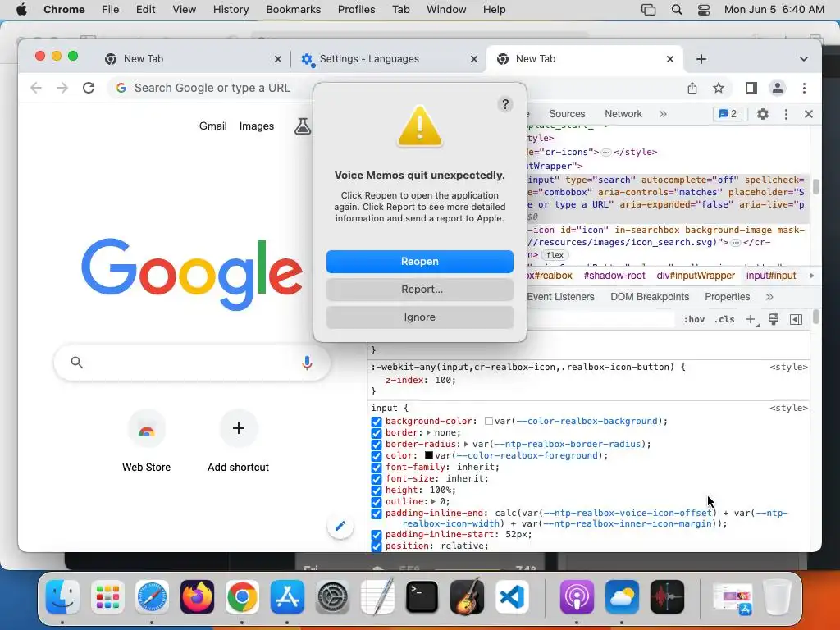The height and width of the screenshot is (630, 840).
Task: Uncheck background-color property checkbox
Action: pos(377,422)
